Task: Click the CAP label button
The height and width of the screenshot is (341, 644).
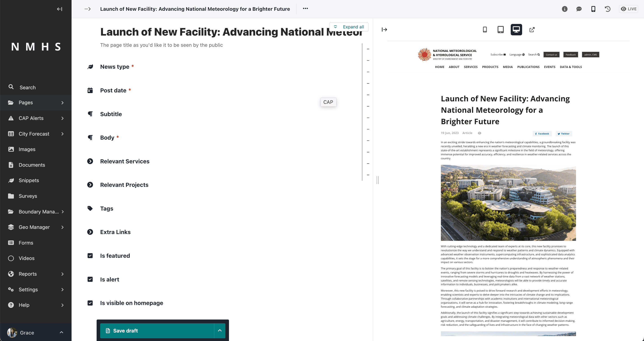Action: (328, 102)
